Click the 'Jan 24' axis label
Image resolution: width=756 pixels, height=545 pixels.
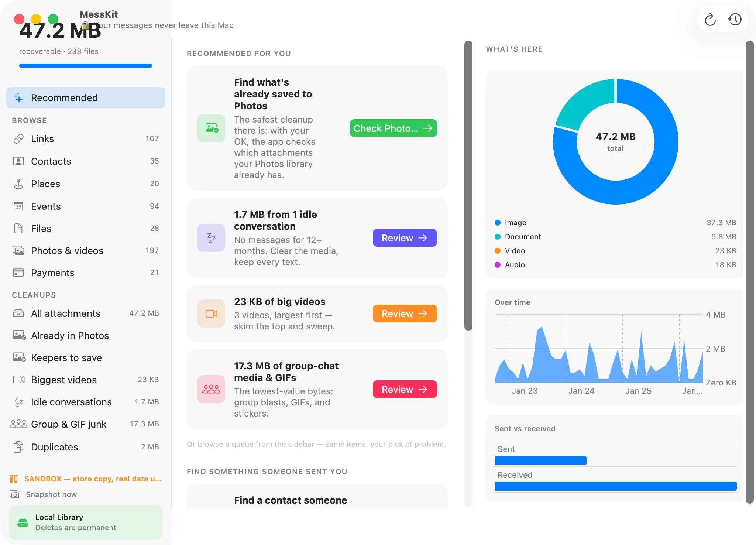pos(581,391)
